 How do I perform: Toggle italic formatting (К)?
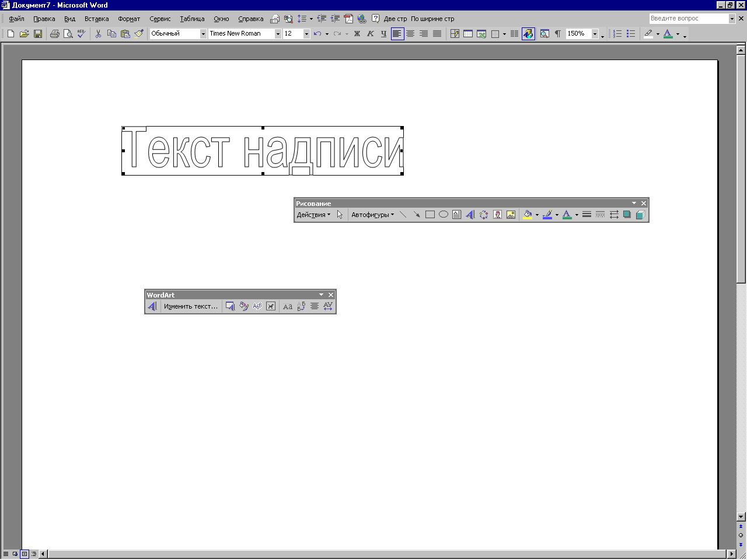[x=370, y=34]
